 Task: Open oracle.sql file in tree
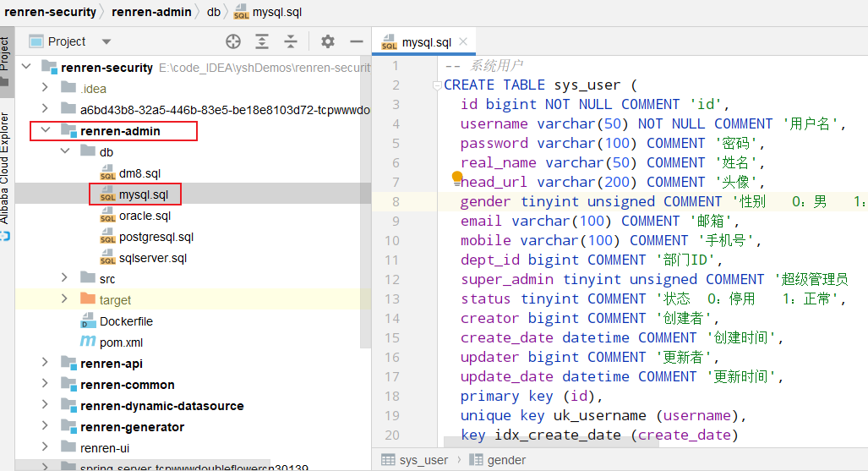coord(145,216)
